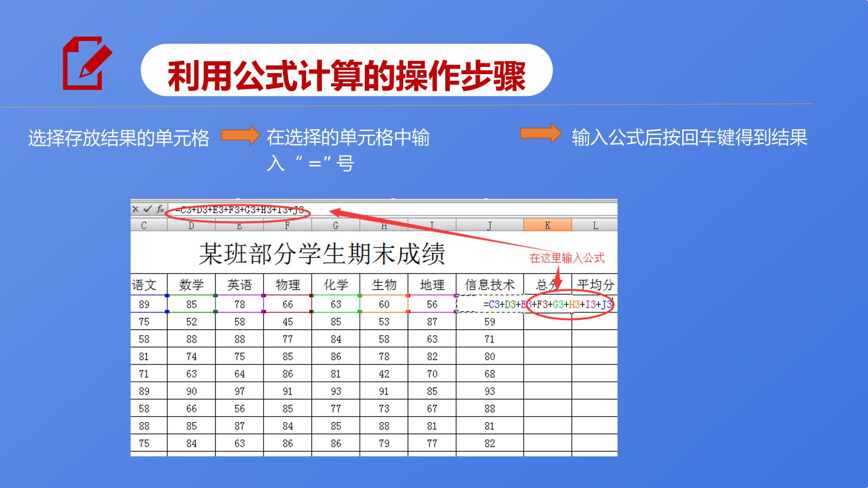This screenshot has width=868, height=488.
Task: Select 生物 cell with value 79
Action: coord(384,443)
